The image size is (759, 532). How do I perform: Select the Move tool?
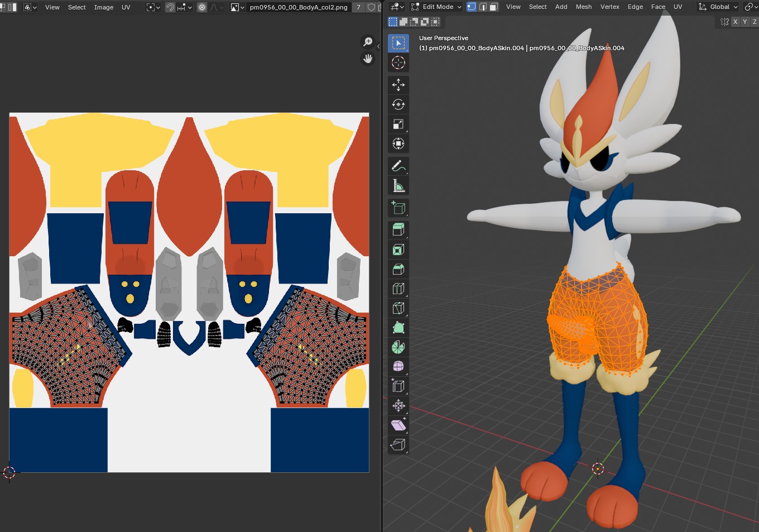(398, 85)
